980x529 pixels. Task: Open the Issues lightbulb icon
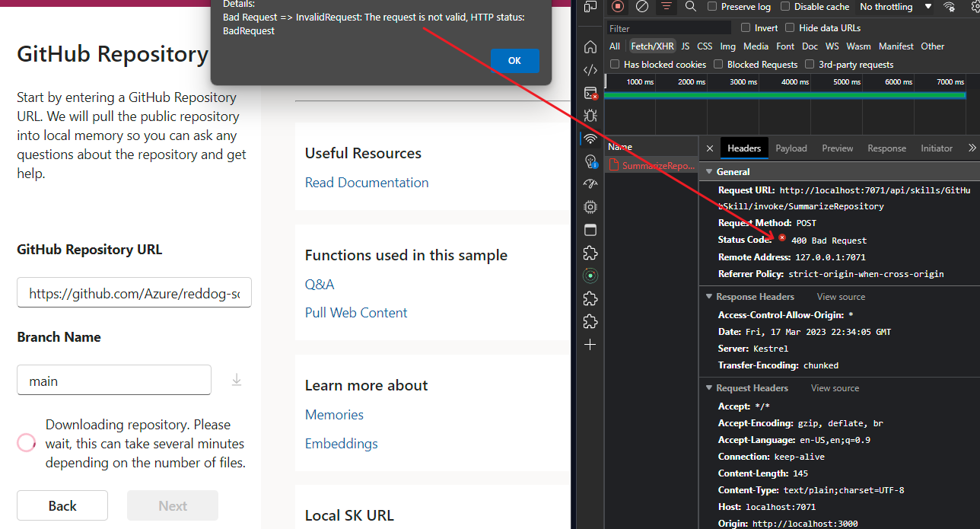tap(590, 161)
